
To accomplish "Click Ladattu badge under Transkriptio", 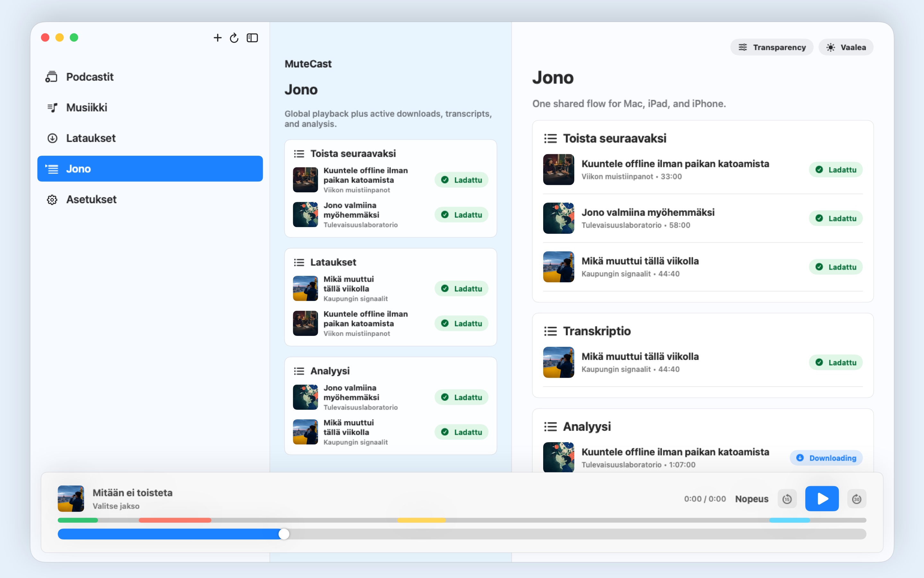I will tap(835, 362).
